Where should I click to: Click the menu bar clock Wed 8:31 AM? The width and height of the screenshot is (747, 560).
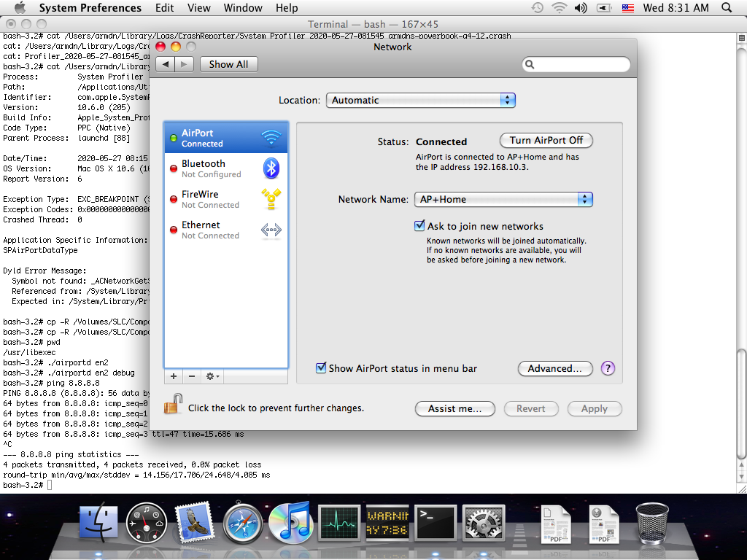point(676,7)
